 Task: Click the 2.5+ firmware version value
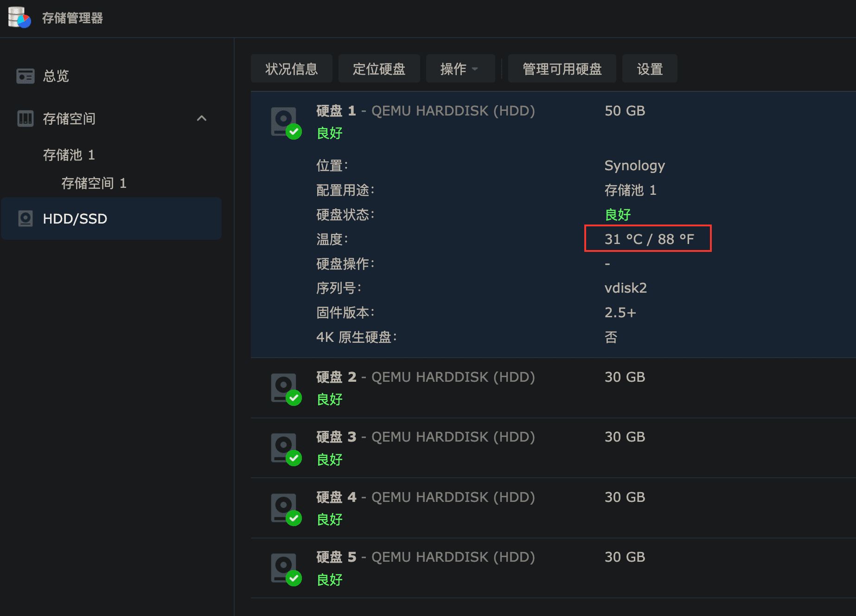pos(620,313)
